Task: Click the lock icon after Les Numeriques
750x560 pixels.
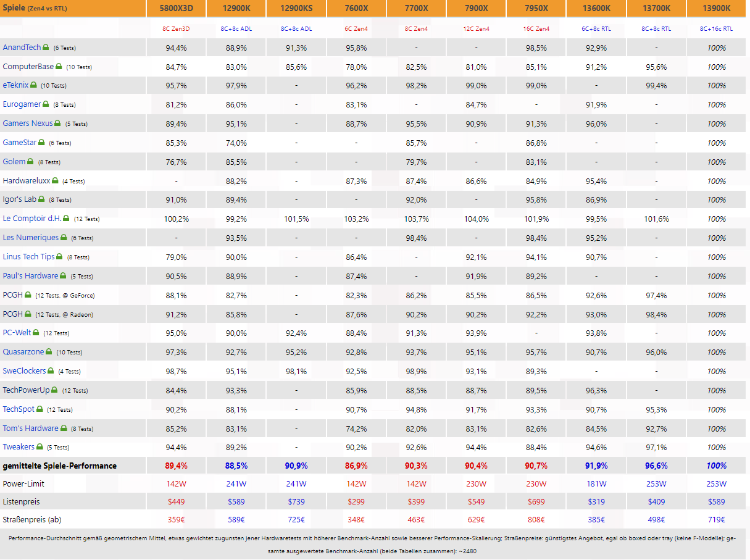Action: [64, 238]
